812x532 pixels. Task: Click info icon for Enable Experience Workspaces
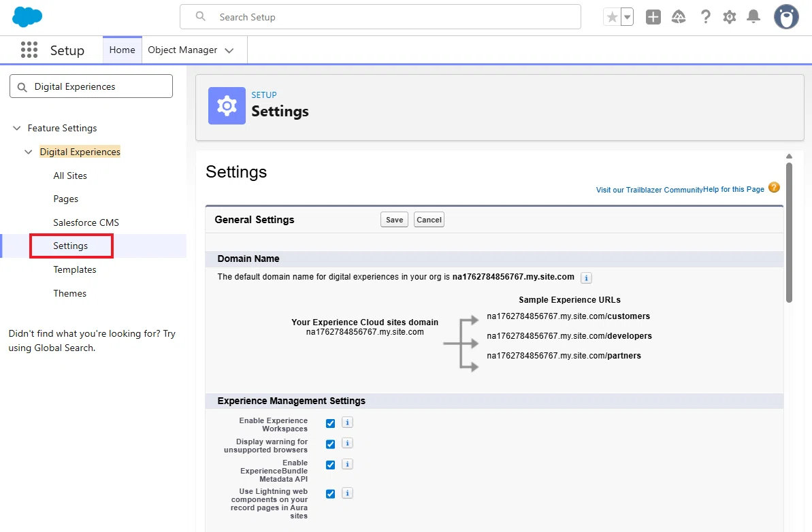point(348,422)
